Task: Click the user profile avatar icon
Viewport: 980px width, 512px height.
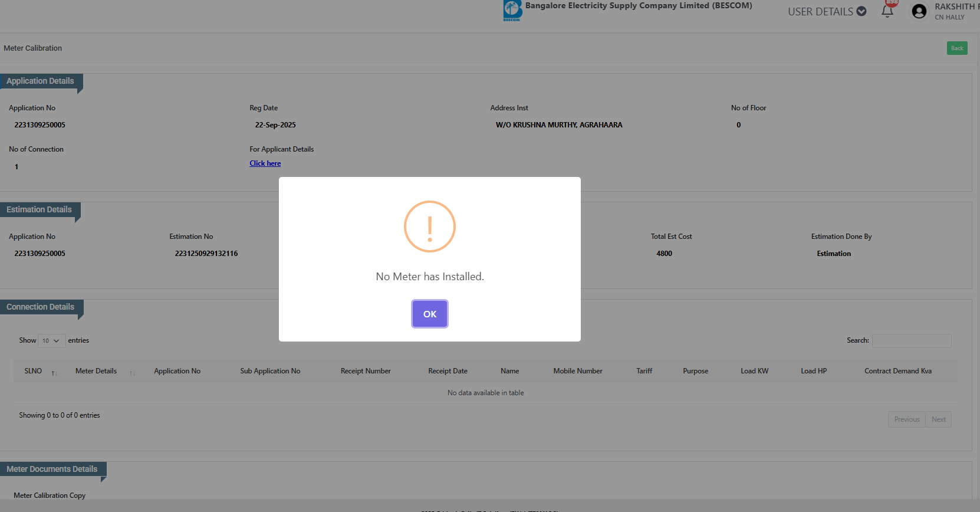Action: click(x=919, y=11)
